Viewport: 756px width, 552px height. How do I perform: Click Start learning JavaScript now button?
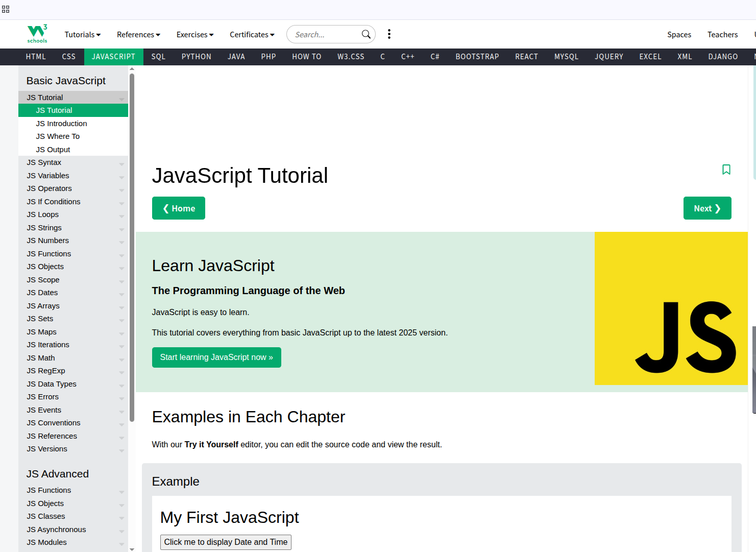coord(216,357)
